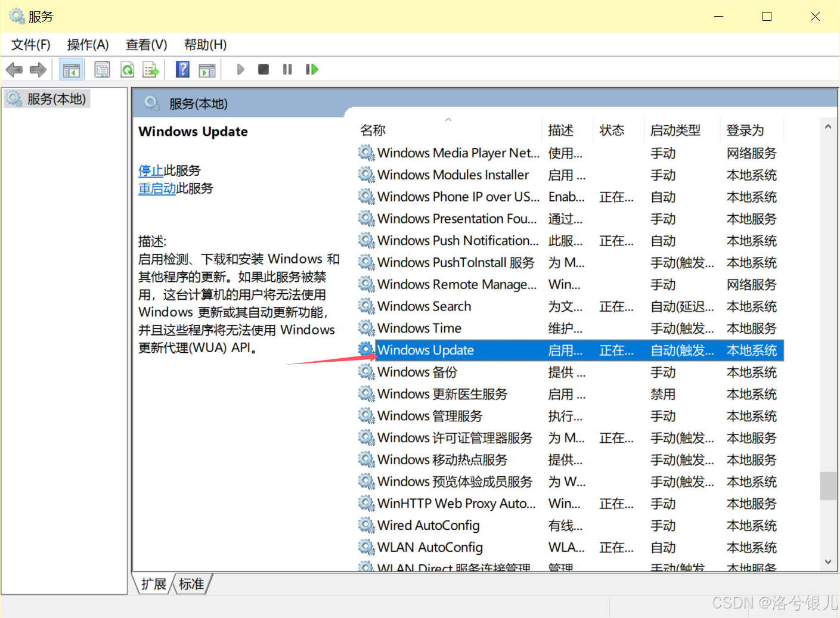Open the Properties toolbar icon
Screen dimensions: 840x618
coord(103,70)
